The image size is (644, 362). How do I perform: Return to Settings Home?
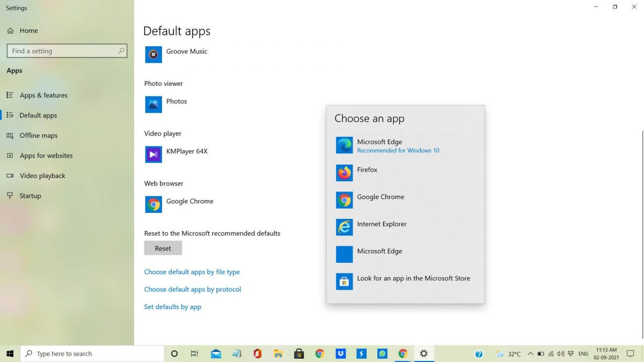(27, 31)
